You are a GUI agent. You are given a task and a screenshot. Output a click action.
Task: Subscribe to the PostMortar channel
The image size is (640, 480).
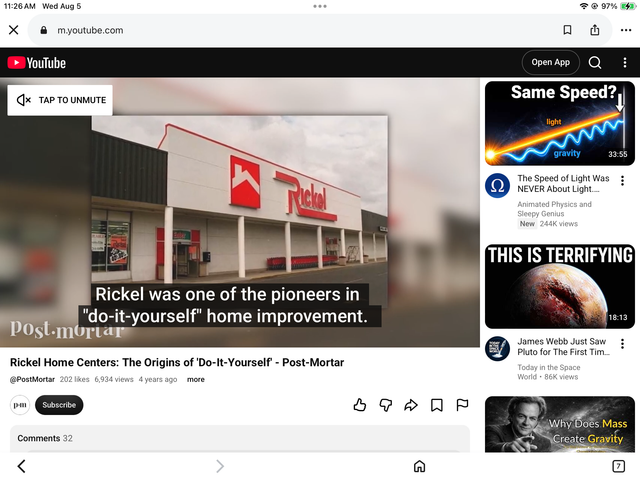(59, 405)
